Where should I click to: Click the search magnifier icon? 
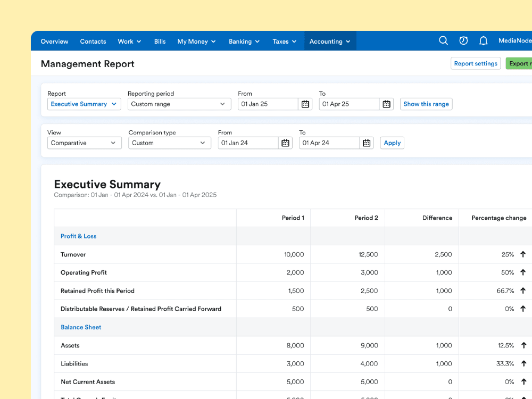coord(443,41)
